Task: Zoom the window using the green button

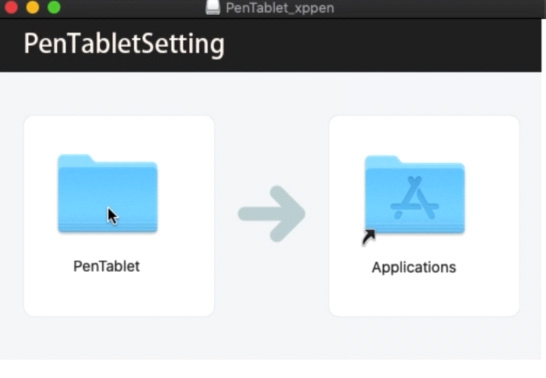Action: (x=54, y=7)
